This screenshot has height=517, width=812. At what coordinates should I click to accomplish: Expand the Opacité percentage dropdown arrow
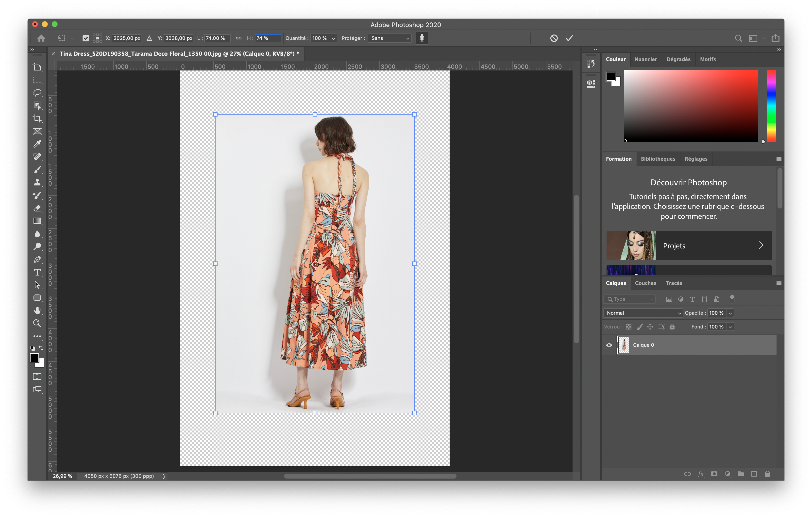click(730, 313)
